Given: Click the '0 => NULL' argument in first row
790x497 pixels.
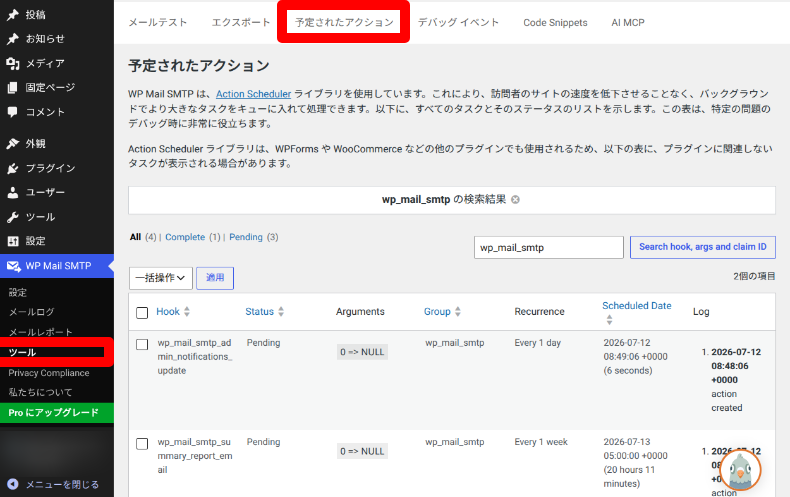Looking at the screenshot, I should 362,352.
